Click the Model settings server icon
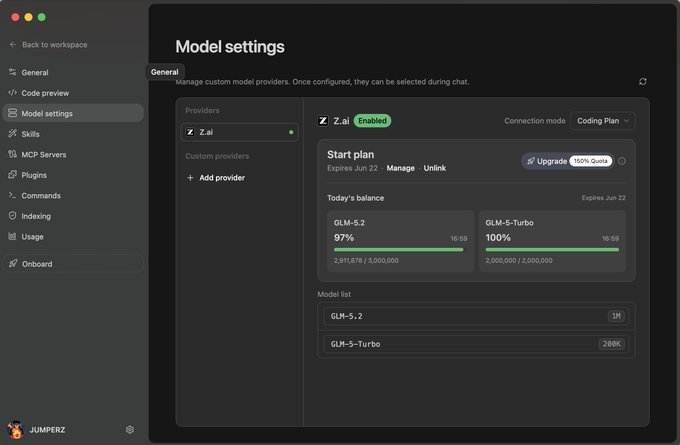 (13, 113)
